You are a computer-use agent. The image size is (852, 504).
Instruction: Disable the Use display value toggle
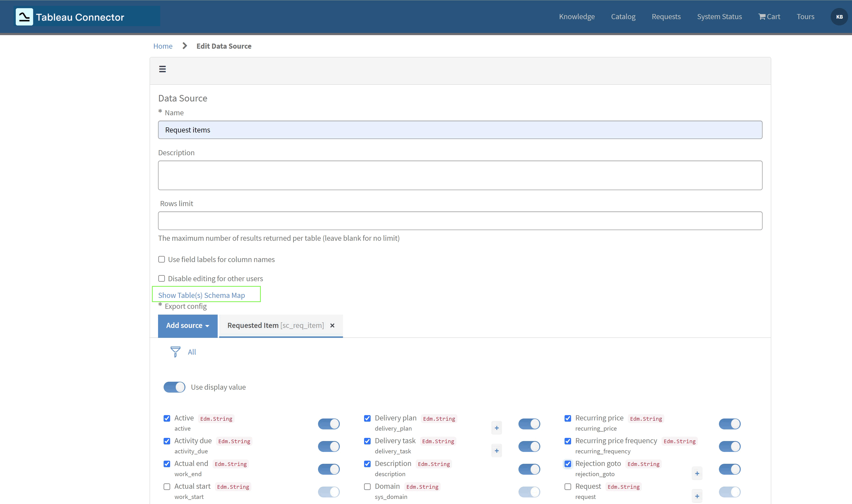click(174, 387)
